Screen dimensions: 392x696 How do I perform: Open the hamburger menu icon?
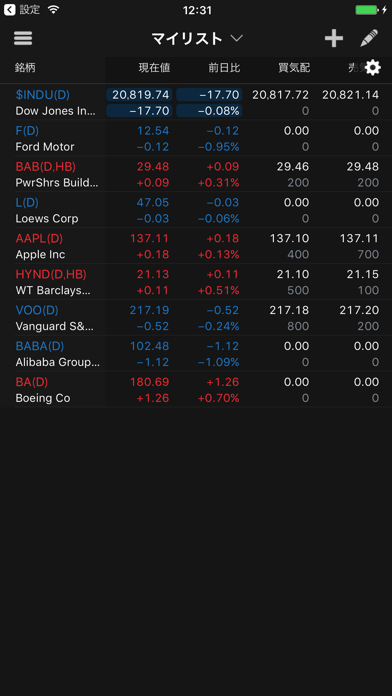(x=23, y=39)
